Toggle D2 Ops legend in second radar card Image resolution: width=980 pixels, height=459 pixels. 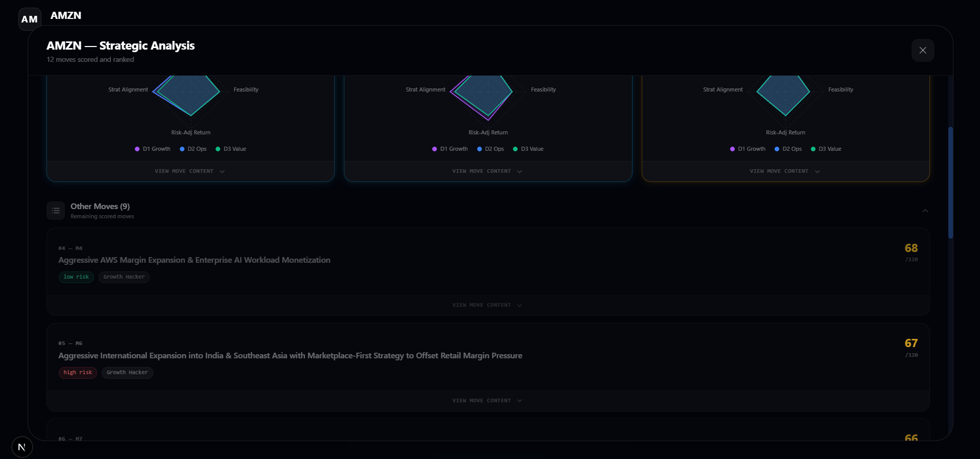click(x=491, y=149)
